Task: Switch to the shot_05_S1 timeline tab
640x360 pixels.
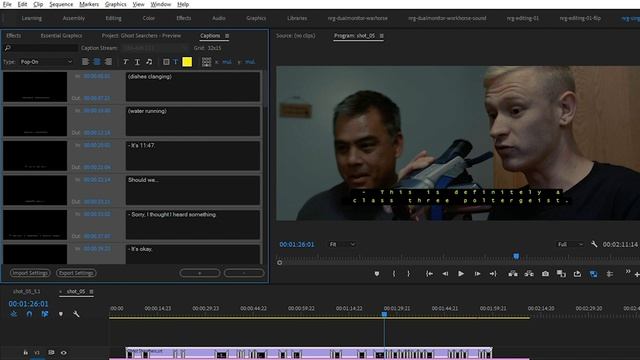Action: [x=27, y=291]
